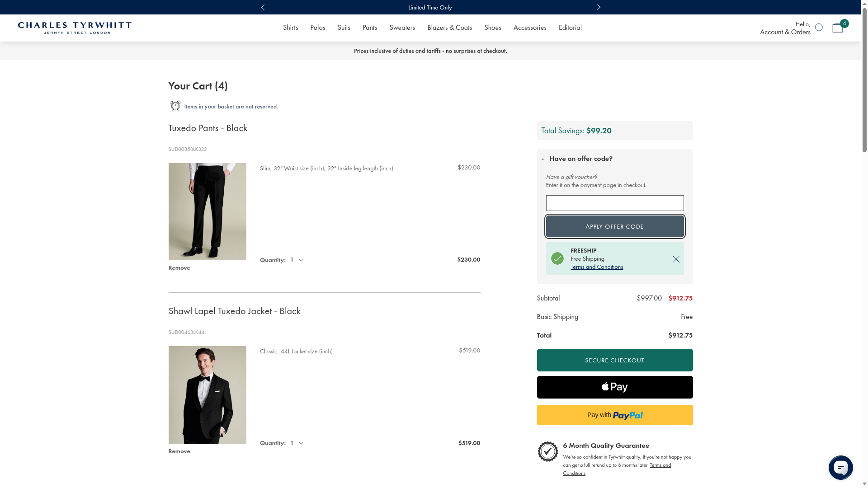Viewport: 868px width, 488px height.
Task: Open the Accessories menu
Action: [529, 28]
